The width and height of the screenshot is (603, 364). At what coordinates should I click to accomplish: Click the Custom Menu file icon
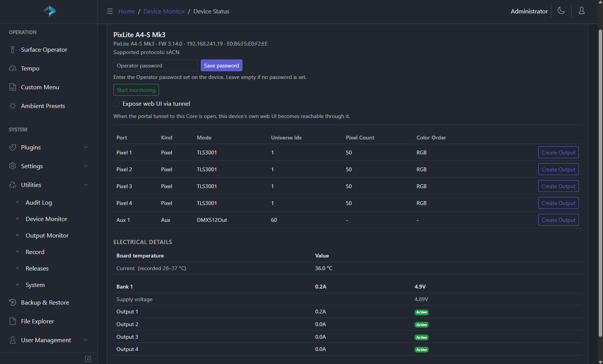pos(13,87)
